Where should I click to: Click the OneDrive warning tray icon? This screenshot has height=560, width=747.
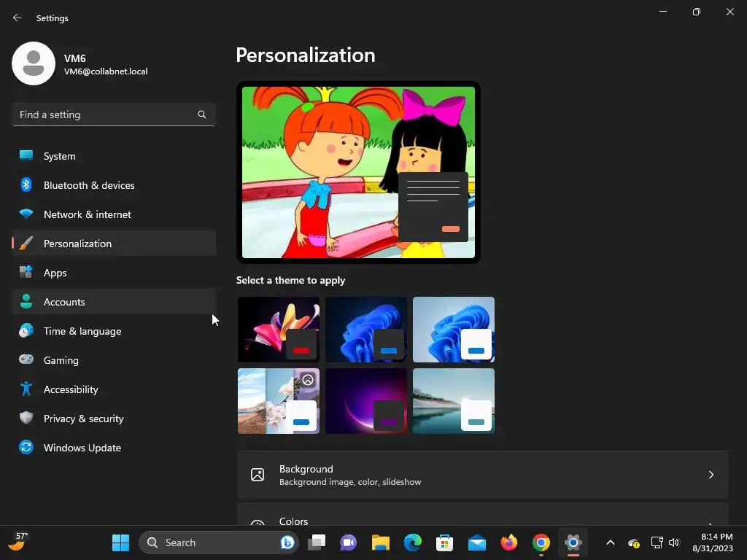[x=634, y=542]
